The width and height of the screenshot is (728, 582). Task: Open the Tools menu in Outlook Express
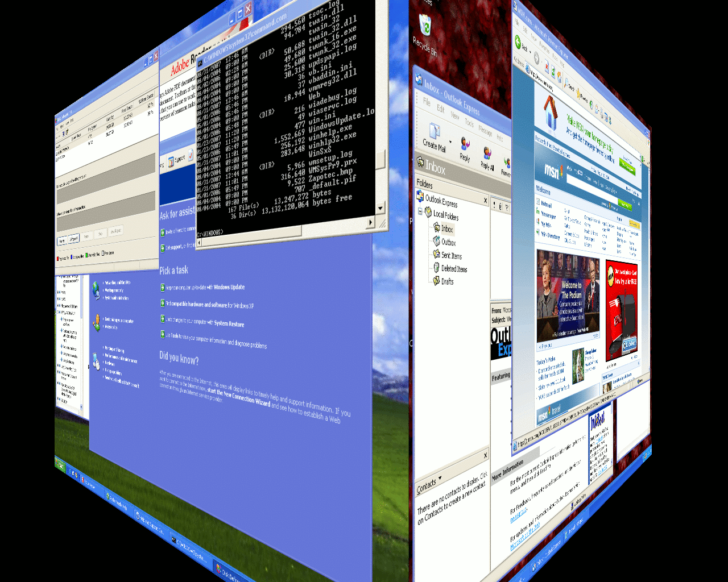(x=469, y=122)
